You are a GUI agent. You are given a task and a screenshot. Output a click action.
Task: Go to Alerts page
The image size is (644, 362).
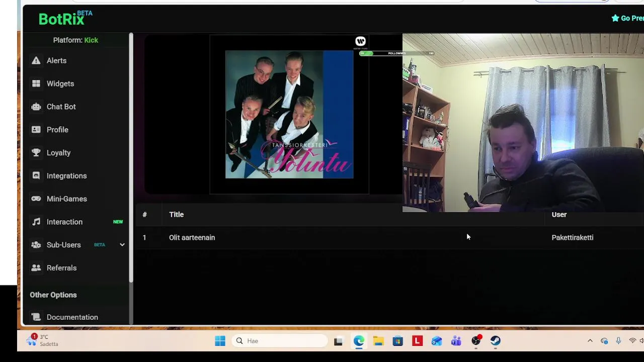[x=56, y=60]
